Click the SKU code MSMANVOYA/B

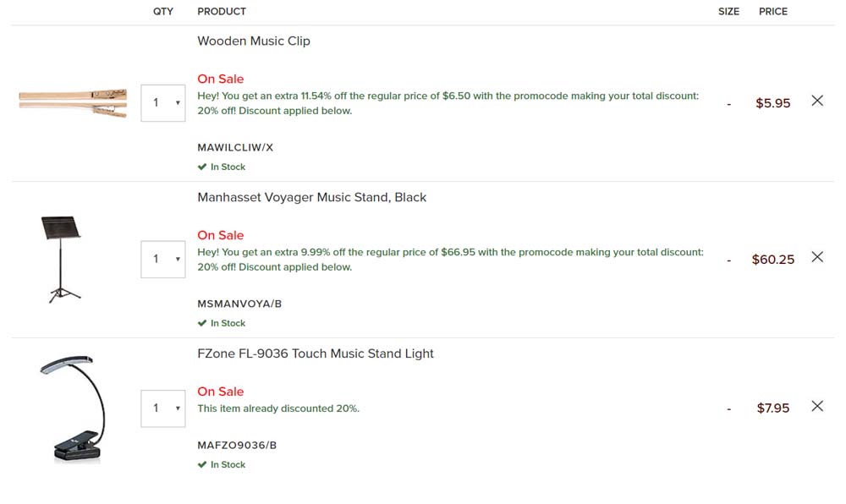point(239,304)
